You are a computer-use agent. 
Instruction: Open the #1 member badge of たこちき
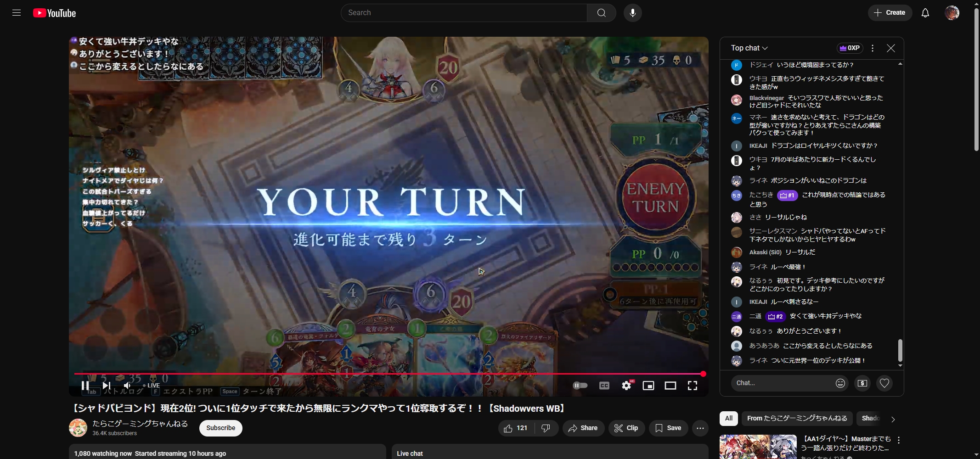787,196
